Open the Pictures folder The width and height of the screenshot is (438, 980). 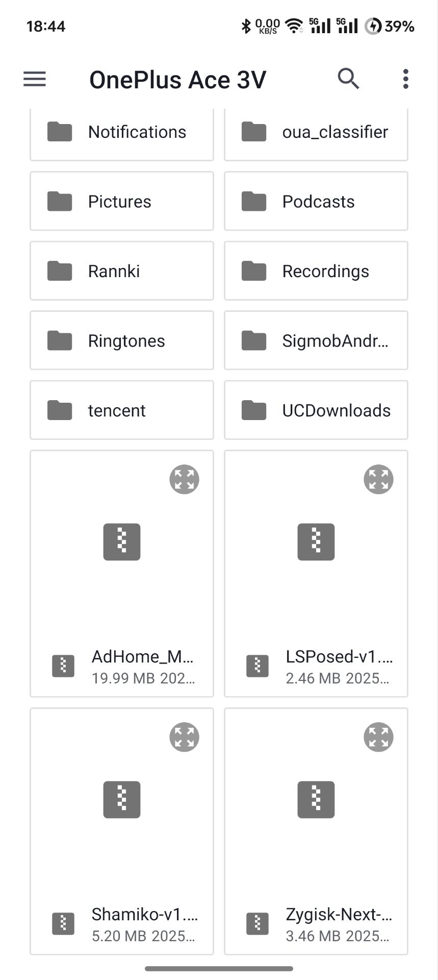(122, 202)
